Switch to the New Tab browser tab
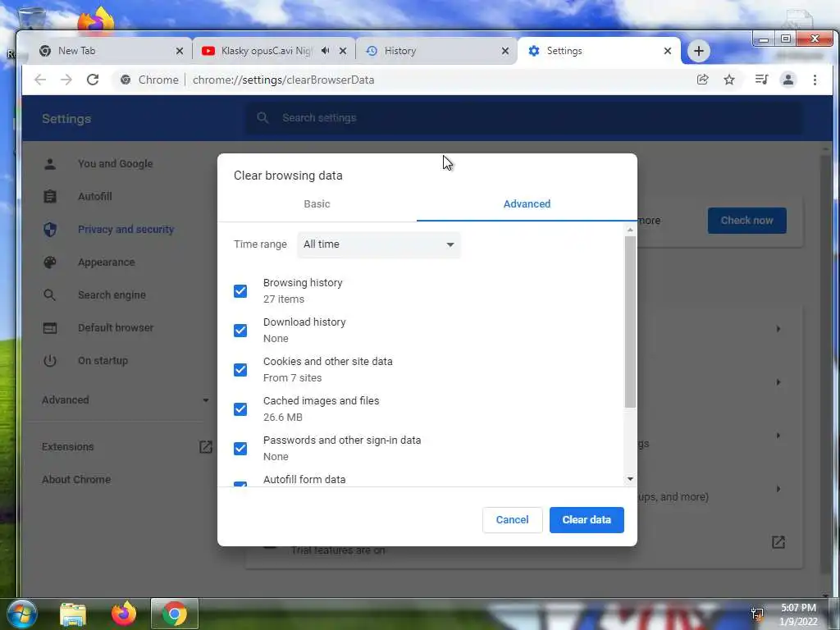840x630 pixels. pyautogui.click(x=110, y=51)
